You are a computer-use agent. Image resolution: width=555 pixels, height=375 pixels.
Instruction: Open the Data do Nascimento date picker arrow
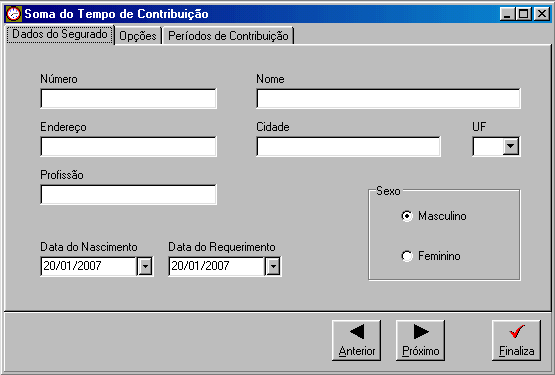(x=145, y=266)
